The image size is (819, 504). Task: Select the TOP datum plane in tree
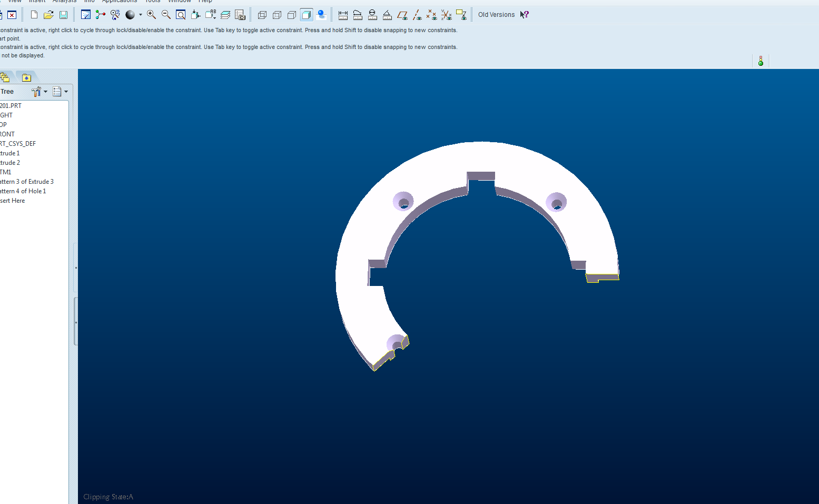pyautogui.click(x=4, y=125)
